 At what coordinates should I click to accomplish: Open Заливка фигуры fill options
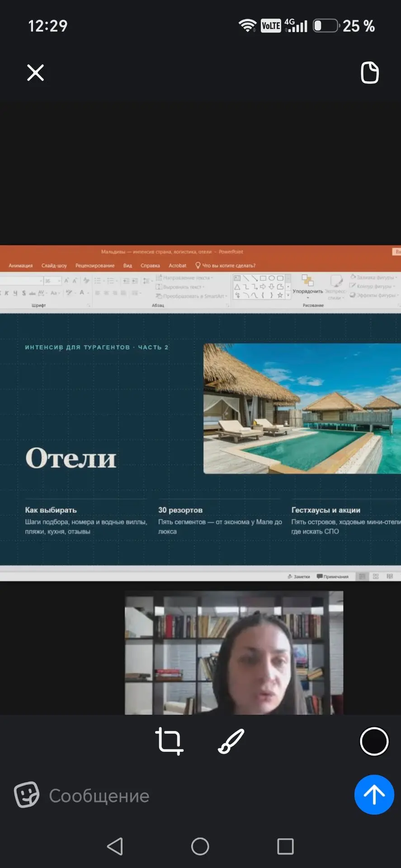[x=373, y=277]
